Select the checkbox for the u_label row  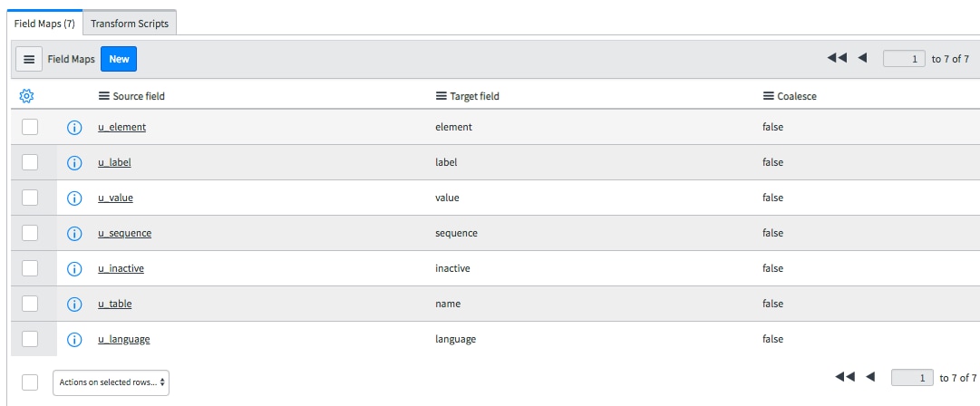pyautogui.click(x=30, y=162)
